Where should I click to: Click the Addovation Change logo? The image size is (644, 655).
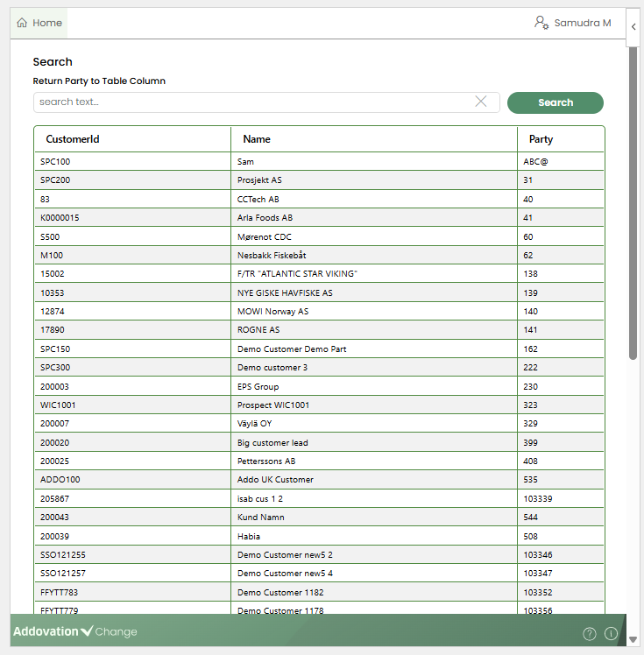74,631
